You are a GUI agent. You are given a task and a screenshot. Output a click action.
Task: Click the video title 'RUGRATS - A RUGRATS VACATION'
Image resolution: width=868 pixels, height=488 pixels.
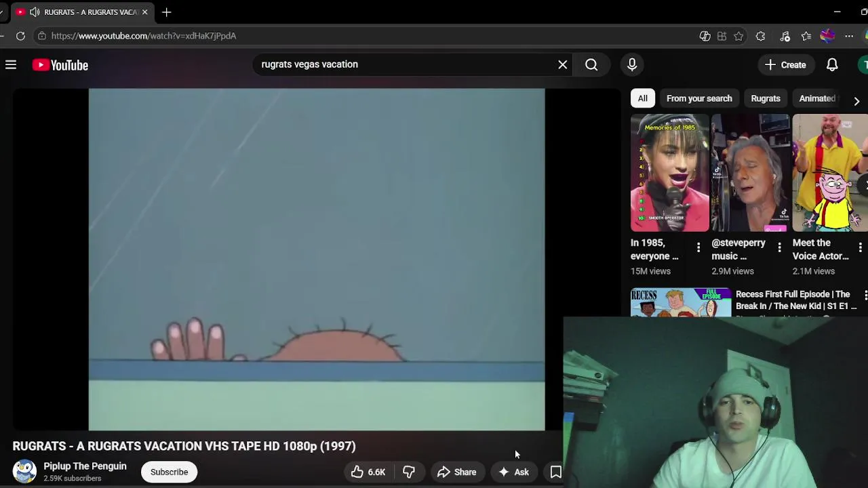pos(184,446)
